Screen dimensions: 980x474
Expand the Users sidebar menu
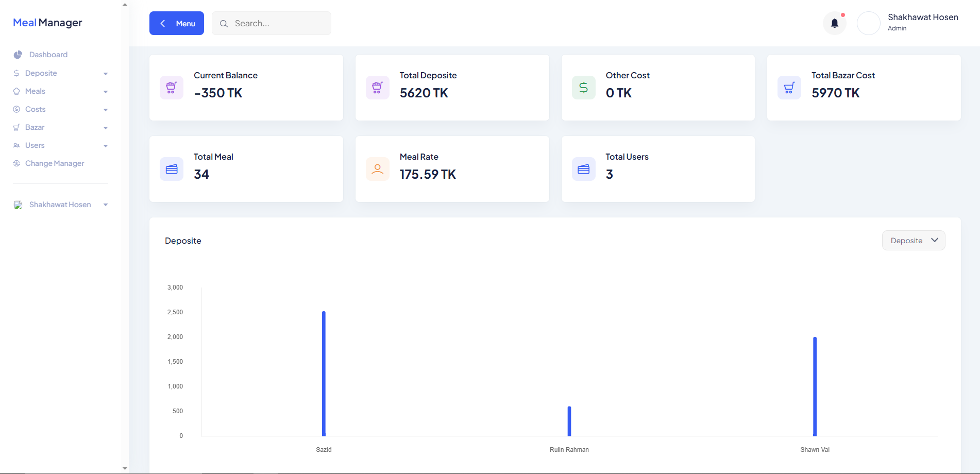click(60, 145)
